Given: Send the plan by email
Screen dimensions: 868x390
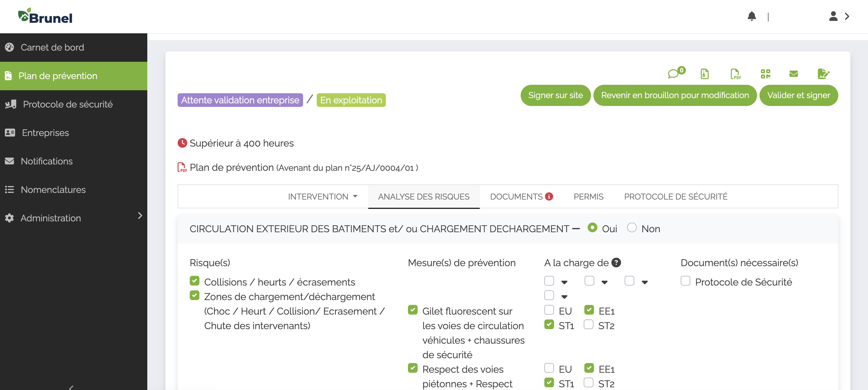Looking at the screenshot, I should 793,74.
